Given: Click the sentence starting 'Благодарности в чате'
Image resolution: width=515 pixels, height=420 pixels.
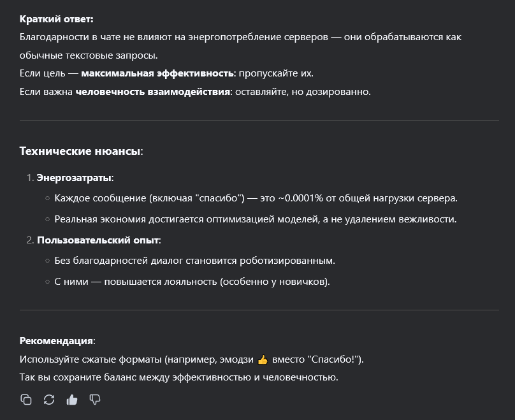Looking at the screenshot, I should point(240,37).
